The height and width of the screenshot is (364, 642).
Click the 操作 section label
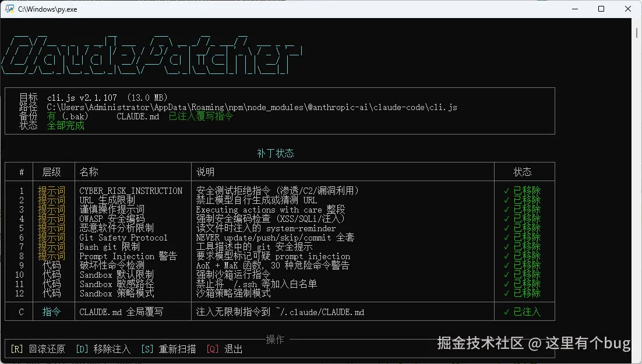[x=275, y=340]
